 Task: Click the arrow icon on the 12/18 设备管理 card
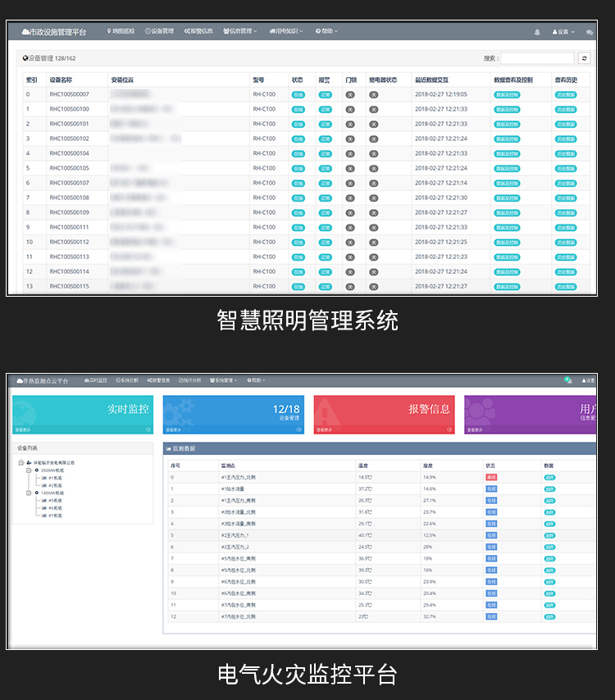click(299, 430)
